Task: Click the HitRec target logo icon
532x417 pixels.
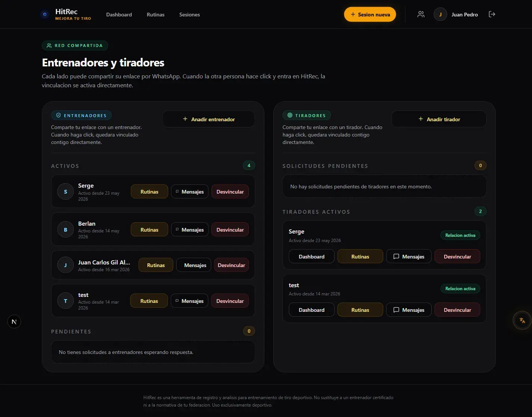Action: [45, 15]
